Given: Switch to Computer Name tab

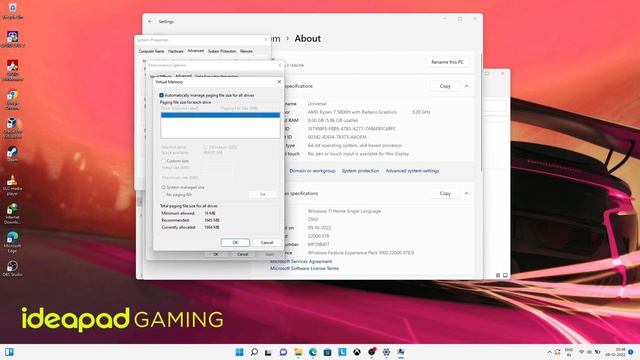Looking at the screenshot, I should (151, 51).
